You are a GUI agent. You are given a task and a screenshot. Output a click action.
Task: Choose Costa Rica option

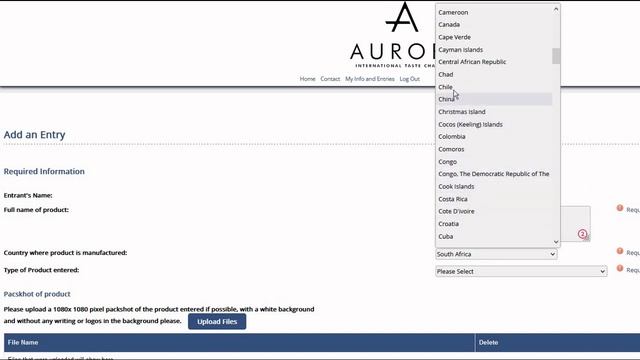tap(494, 199)
